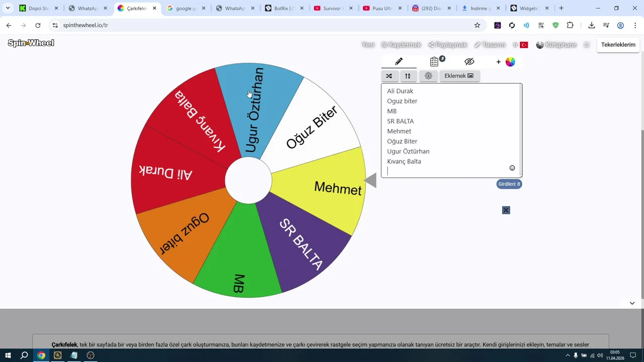Click the SpinTheWheel logo
The image size is (644, 362).
pyautogui.click(x=31, y=43)
